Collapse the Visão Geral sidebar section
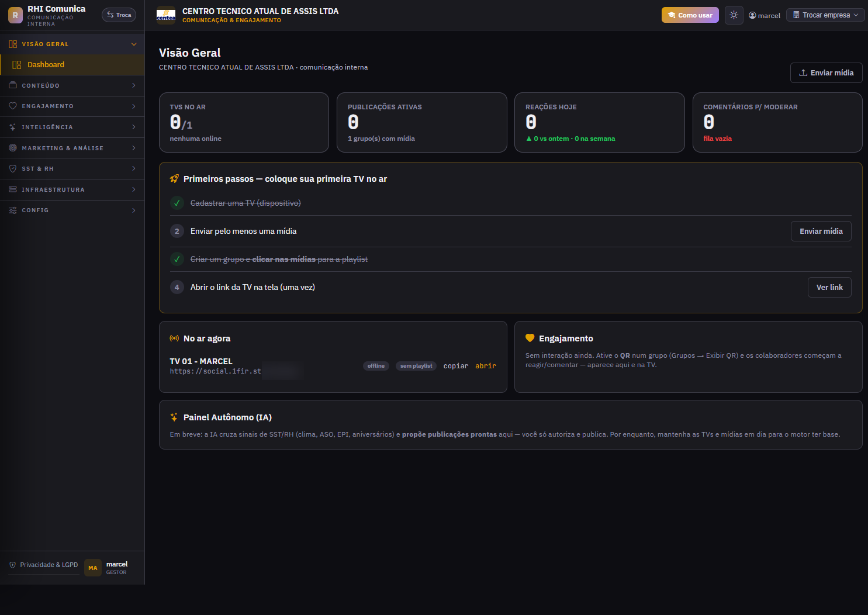This screenshot has width=868, height=615. (134, 44)
